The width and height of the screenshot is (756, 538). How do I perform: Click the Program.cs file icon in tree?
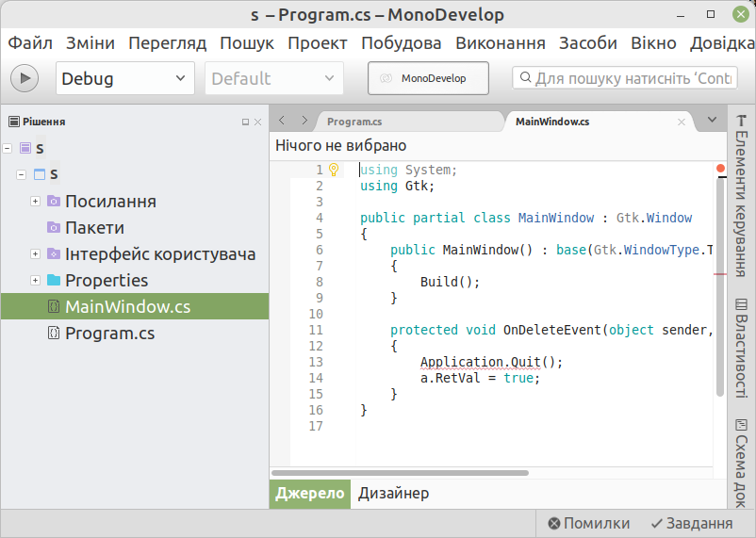click(x=54, y=333)
